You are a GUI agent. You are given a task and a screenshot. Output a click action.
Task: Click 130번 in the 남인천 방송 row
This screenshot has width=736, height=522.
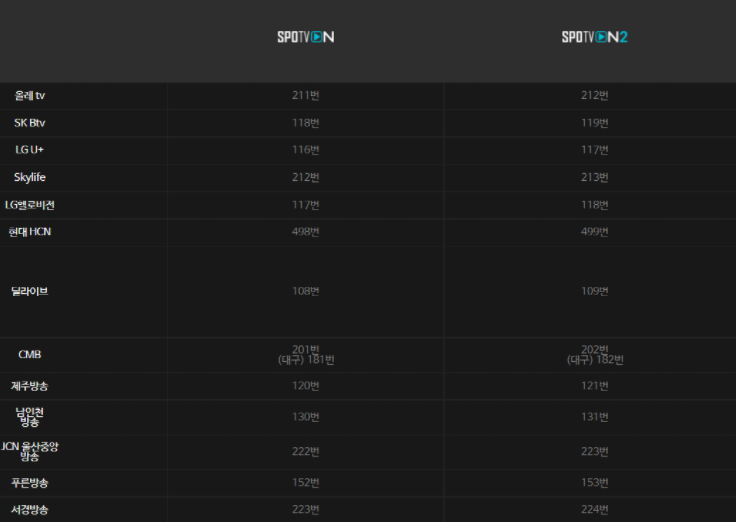(x=306, y=417)
